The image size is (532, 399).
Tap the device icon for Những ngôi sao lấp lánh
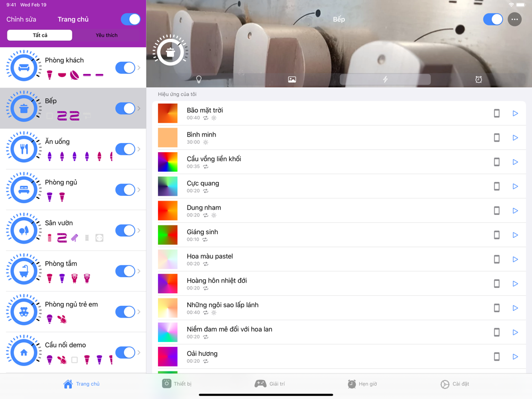(497, 308)
